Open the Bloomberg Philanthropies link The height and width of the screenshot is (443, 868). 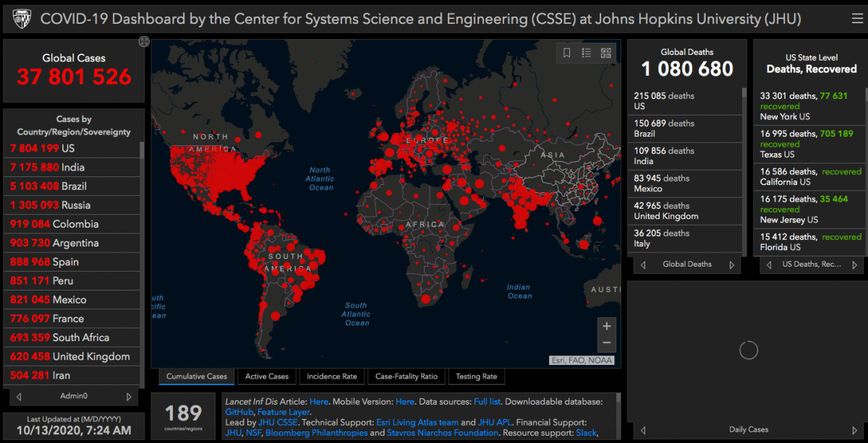(316, 433)
